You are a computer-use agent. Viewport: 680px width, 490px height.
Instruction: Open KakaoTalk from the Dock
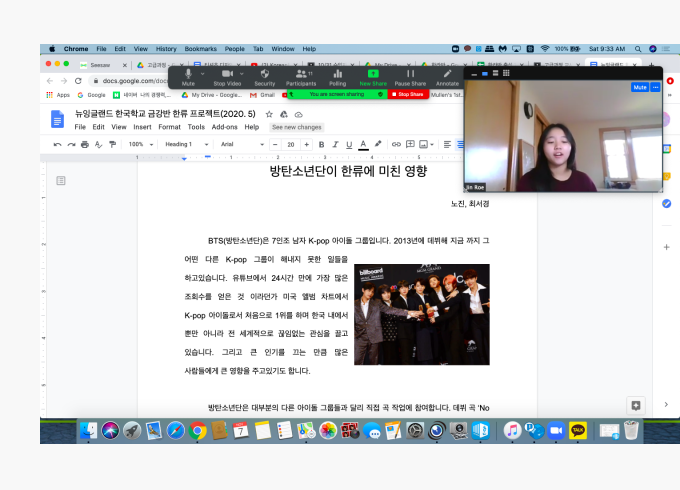[578, 431]
